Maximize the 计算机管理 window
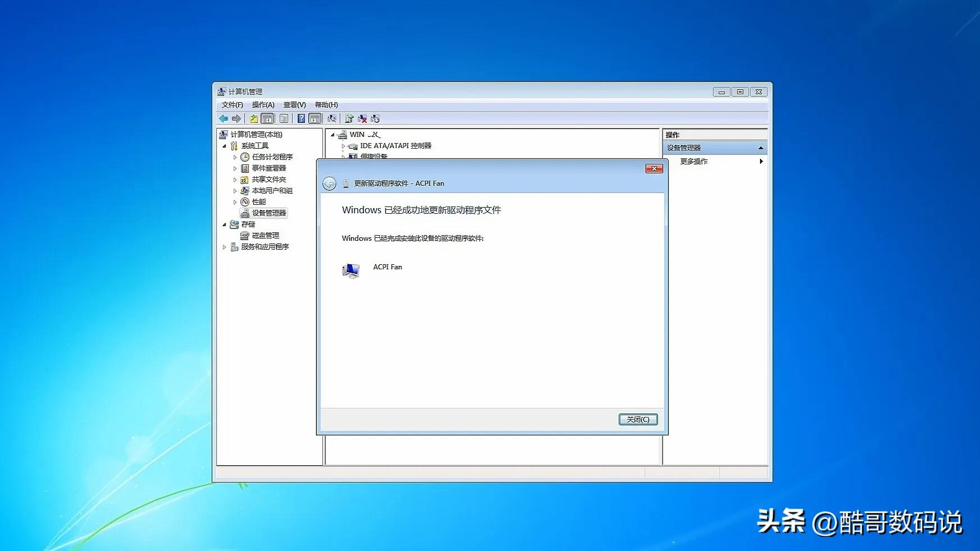Image resolution: width=980 pixels, height=551 pixels. coord(740,92)
